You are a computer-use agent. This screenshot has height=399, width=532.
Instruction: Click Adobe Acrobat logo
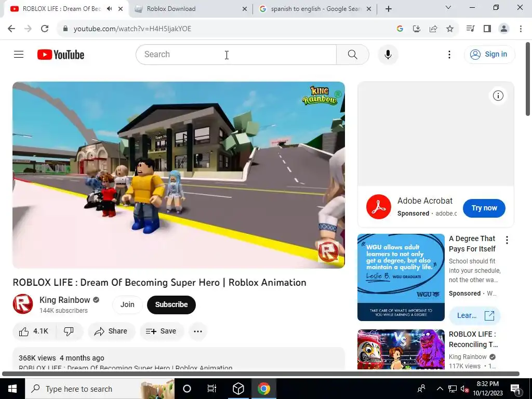coord(379,207)
